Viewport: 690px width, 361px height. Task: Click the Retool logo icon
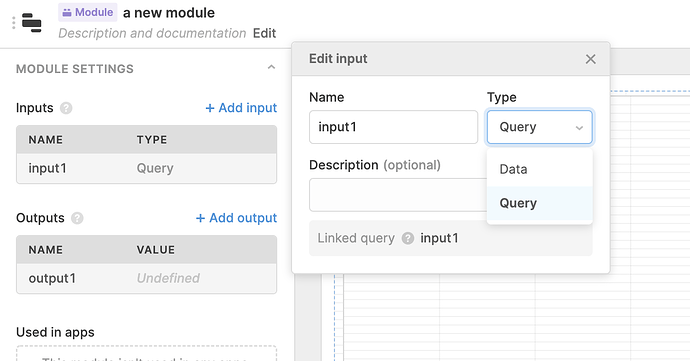pyautogui.click(x=31, y=22)
